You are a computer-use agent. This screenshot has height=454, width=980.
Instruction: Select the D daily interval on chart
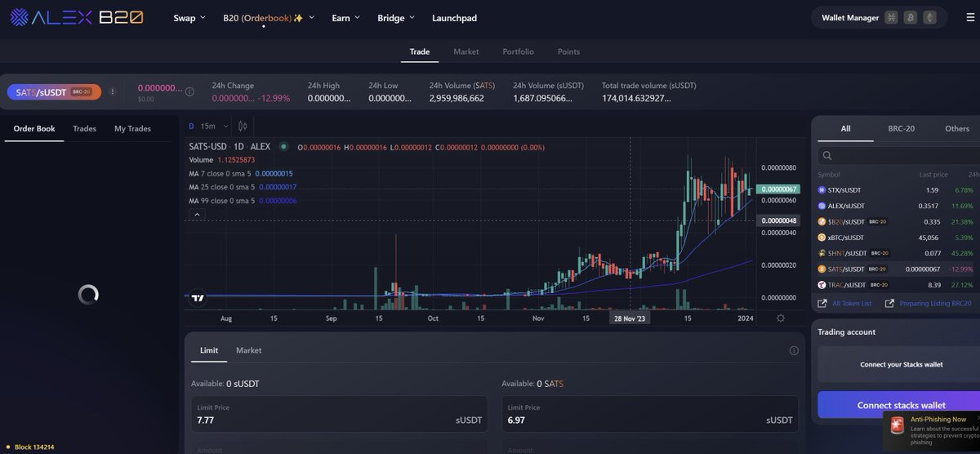pyautogui.click(x=191, y=126)
